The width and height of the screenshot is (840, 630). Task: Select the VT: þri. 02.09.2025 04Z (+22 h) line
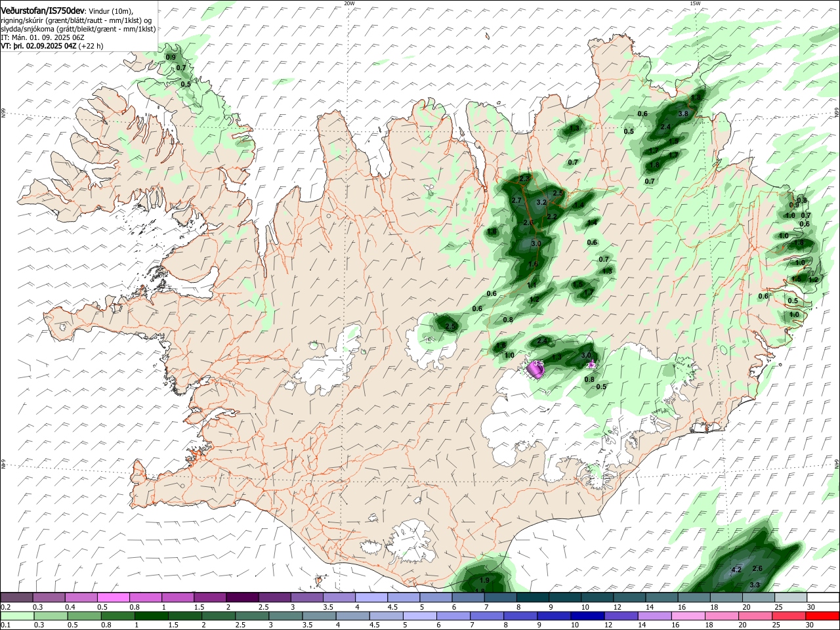[52, 47]
